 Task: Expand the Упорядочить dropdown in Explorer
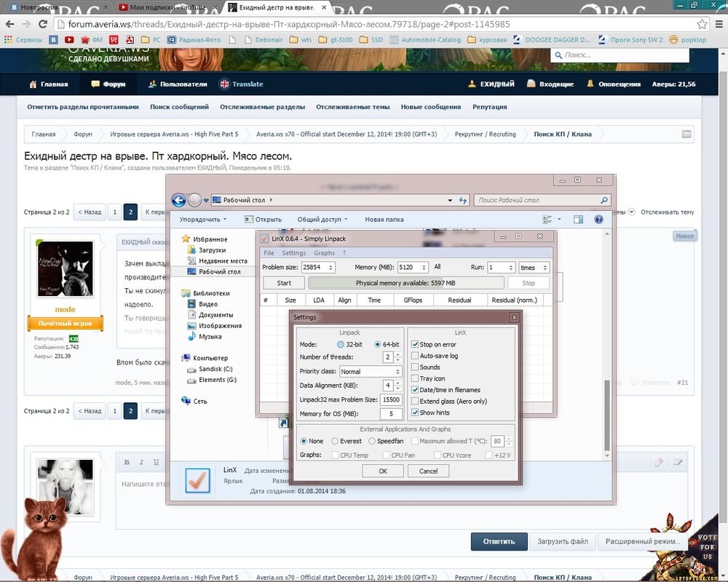pos(203,219)
